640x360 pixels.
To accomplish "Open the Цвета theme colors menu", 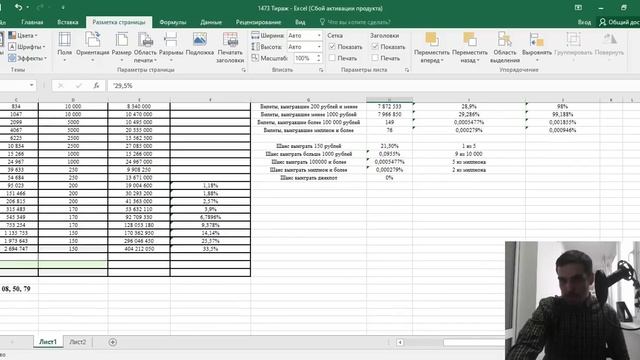I will [x=24, y=36].
